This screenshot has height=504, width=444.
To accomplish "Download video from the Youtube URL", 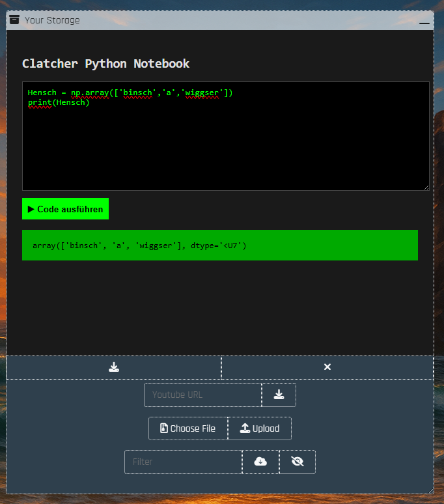I will [x=279, y=395].
